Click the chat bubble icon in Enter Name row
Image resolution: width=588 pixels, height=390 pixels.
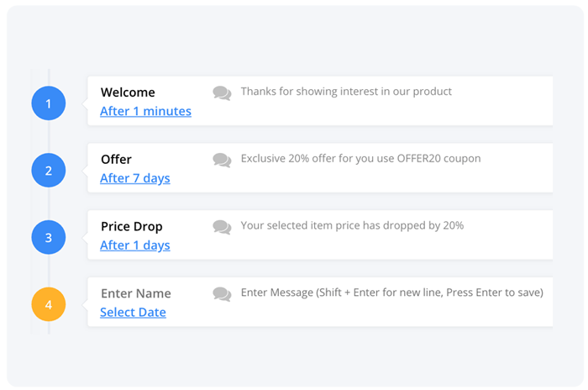point(222,294)
